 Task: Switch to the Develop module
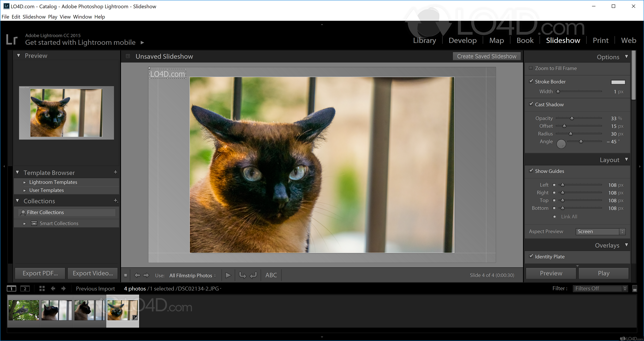[463, 41]
